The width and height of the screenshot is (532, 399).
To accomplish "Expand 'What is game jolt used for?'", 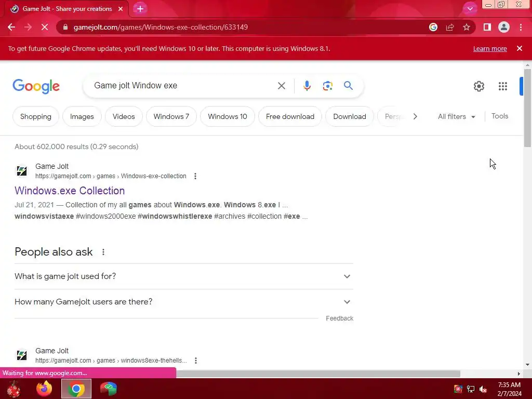I will click(x=183, y=276).
